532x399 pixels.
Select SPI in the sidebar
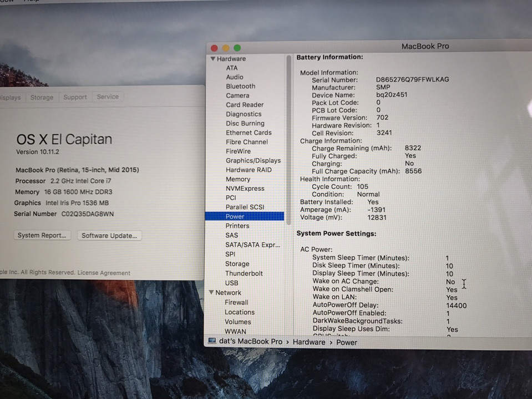pos(230,254)
